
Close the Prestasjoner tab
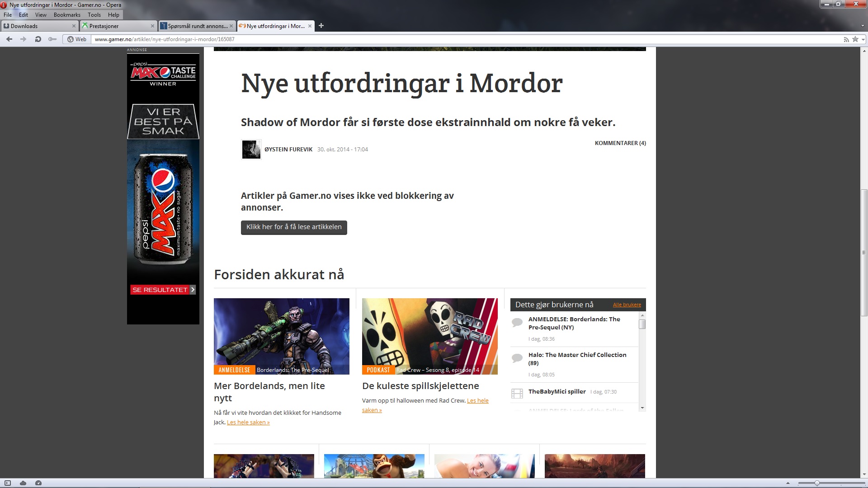click(153, 26)
